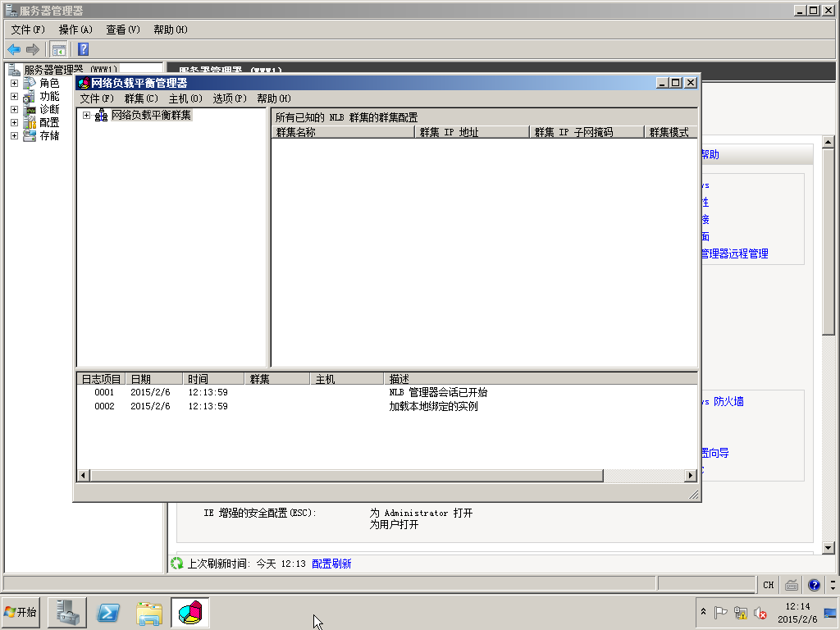Screen dimensions: 840x630
Task: Expand the 功能 tree node
Action: tap(15, 97)
